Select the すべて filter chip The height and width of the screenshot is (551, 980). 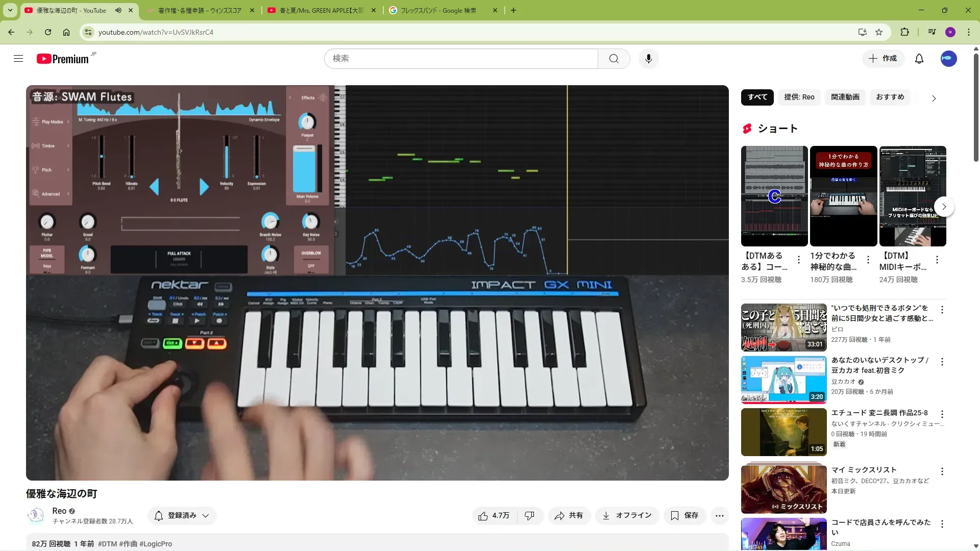coord(757,97)
